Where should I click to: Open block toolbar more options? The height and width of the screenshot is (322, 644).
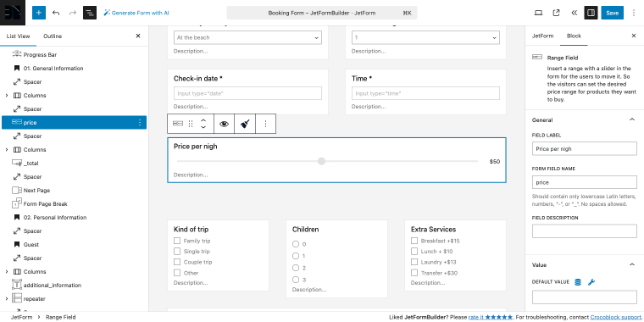coord(265,124)
